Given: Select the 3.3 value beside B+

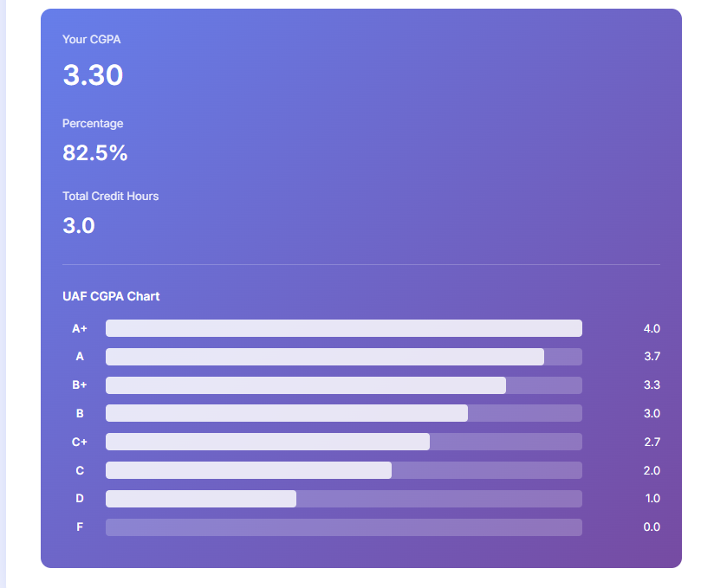Looking at the screenshot, I should click(651, 384).
